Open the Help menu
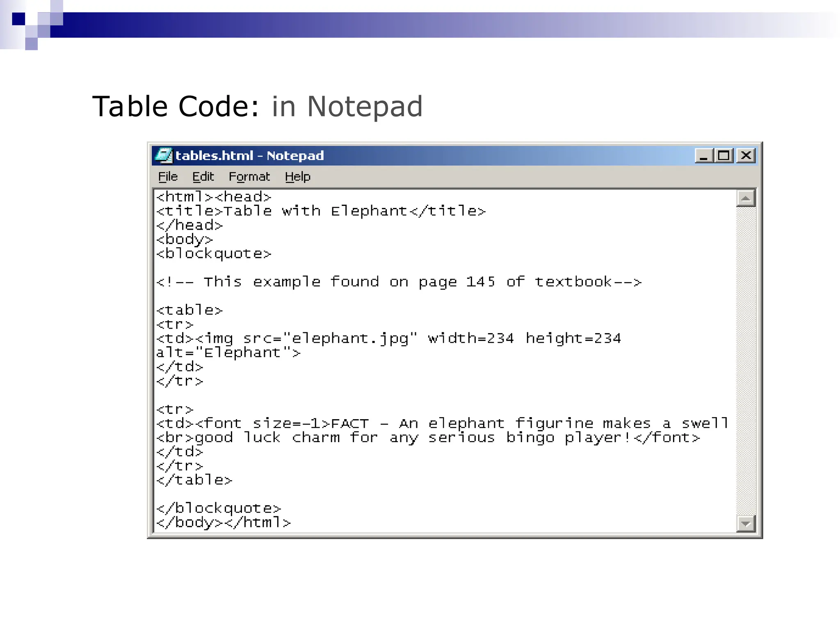840x630 pixels. click(x=297, y=177)
